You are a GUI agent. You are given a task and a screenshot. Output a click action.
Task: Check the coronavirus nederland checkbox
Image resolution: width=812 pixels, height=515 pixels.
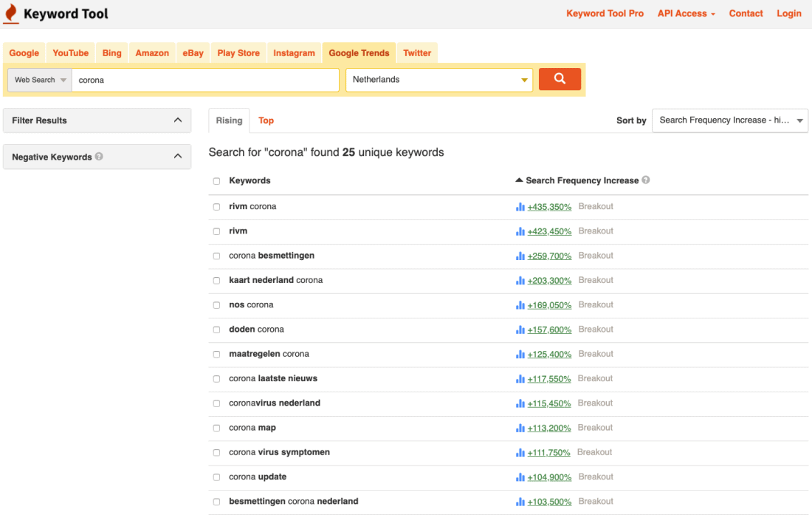tap(216, 403)
